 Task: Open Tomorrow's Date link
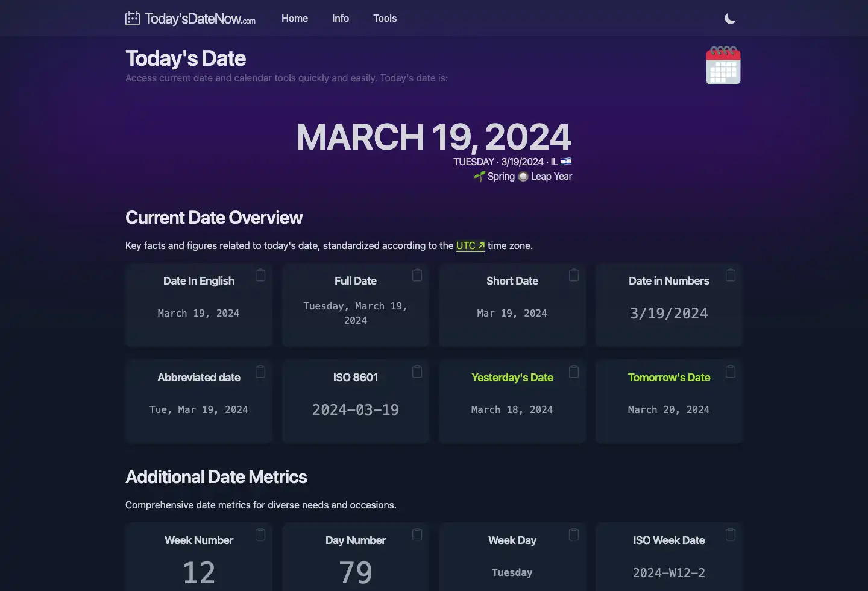668,378
